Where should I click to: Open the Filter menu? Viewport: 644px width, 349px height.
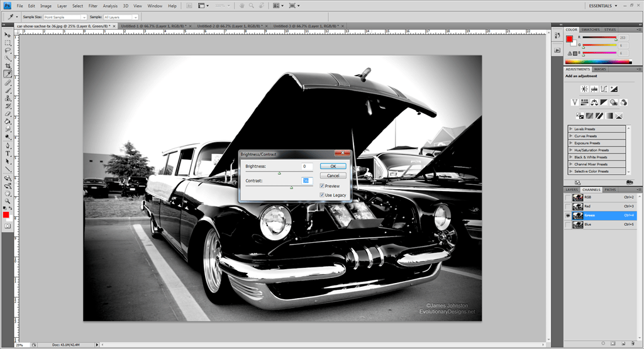point(93,6)
